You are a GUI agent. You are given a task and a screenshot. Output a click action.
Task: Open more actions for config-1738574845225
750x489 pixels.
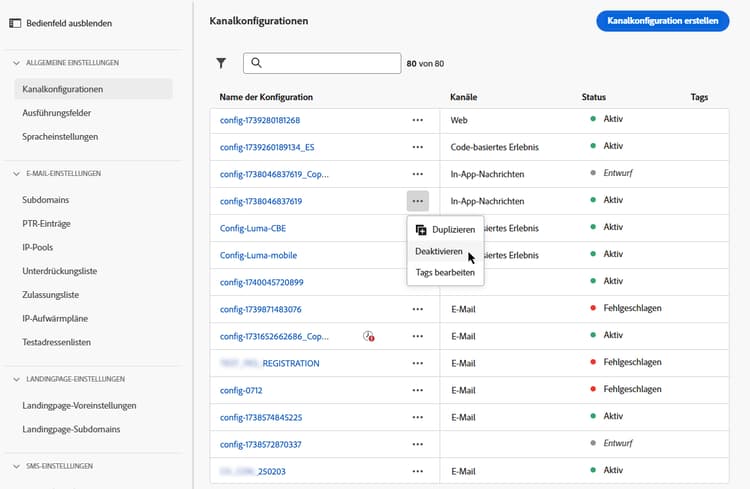[x=417, y=417]
